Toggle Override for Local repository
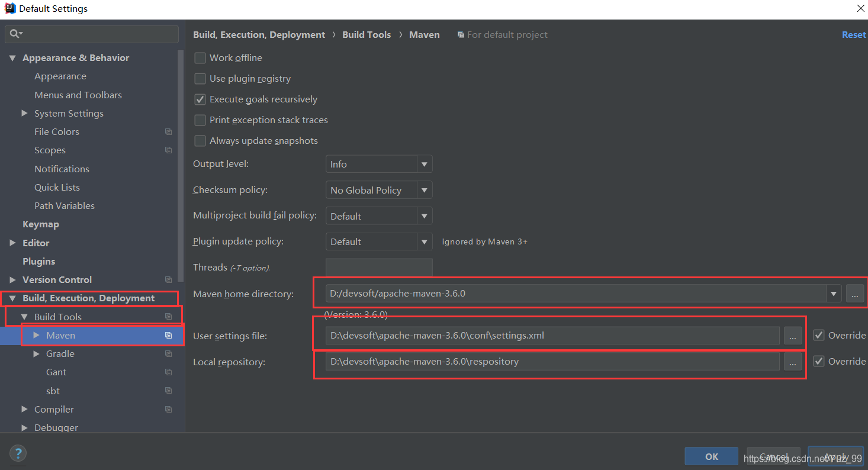868x470 pixels. point(819,361)
